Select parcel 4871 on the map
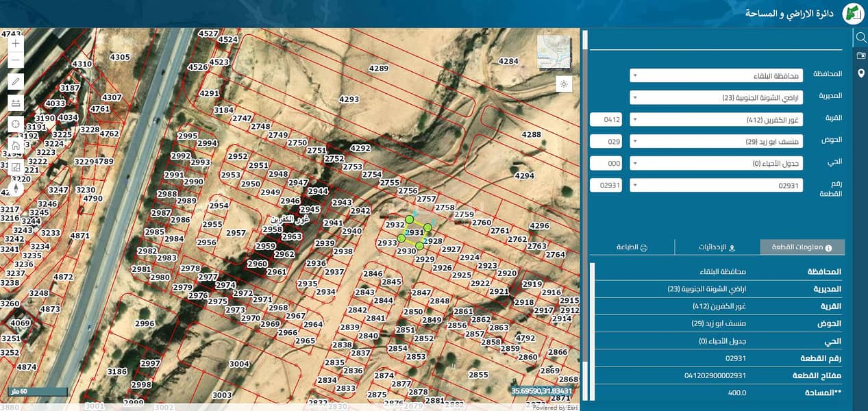868x411 pixels. click(80, 236)
